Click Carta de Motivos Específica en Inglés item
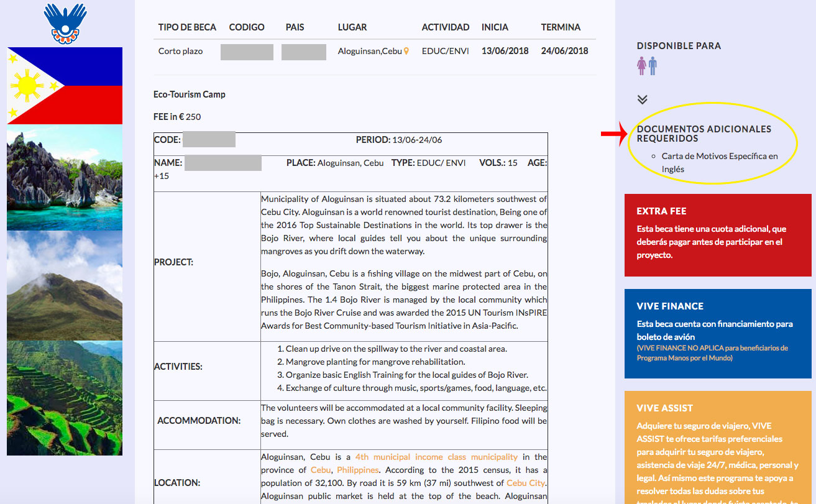 pos(720,163)
